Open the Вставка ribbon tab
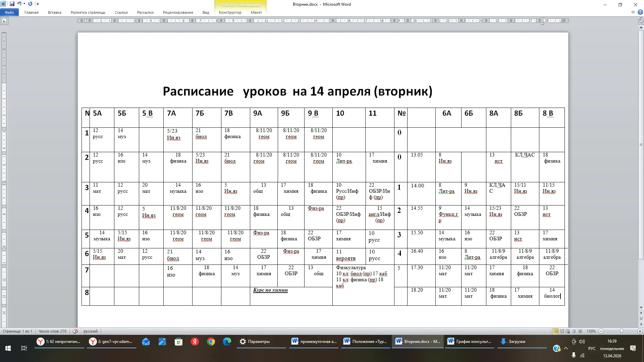The width and height of the screenshot is (644, 362). [x=54, y=12]
